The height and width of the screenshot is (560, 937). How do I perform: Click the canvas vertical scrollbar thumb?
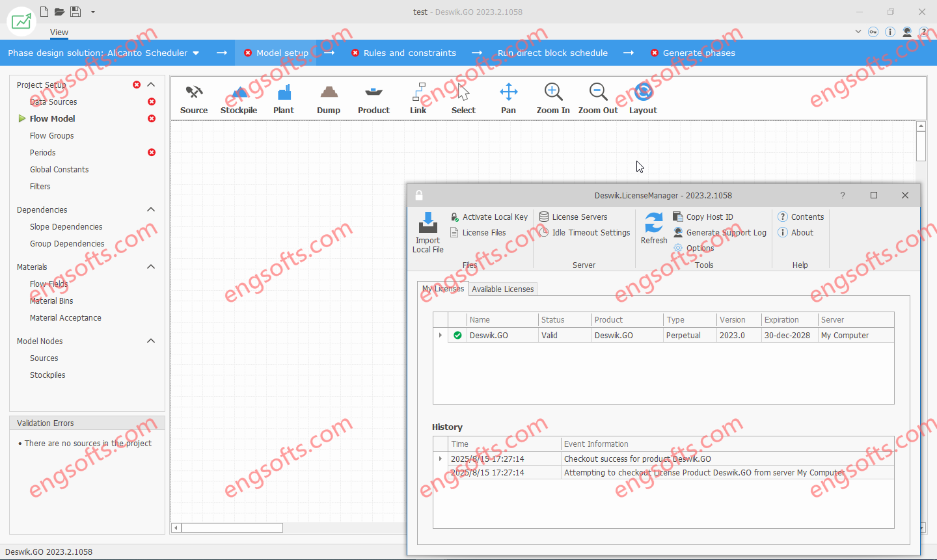coord(921,146)
